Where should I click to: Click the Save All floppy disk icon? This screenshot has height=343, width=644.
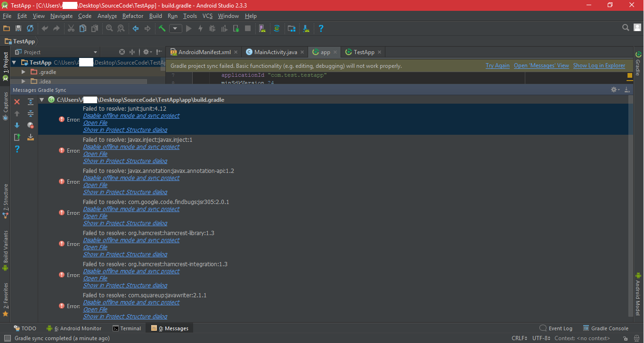click(18, 29)
